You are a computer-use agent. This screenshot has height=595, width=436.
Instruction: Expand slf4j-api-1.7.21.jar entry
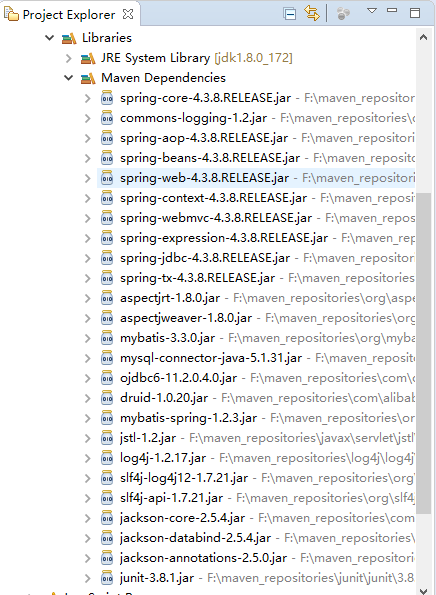(x=88, y=498)
